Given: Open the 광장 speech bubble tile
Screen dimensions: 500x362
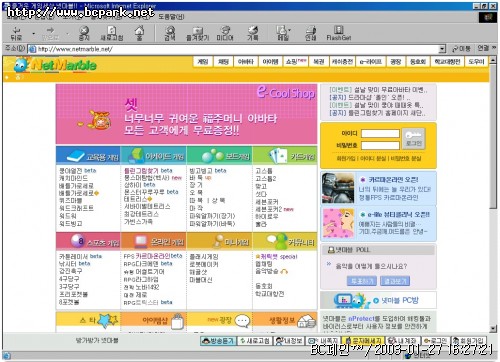Looking at the screenshot, I should tap(219, 321).
